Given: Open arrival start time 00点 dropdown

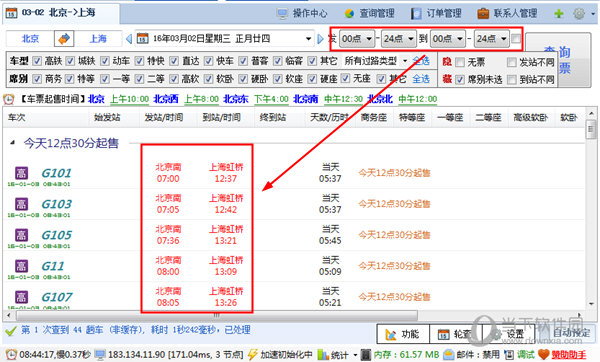Looking at the screenshot, I should tap(447, 39).
